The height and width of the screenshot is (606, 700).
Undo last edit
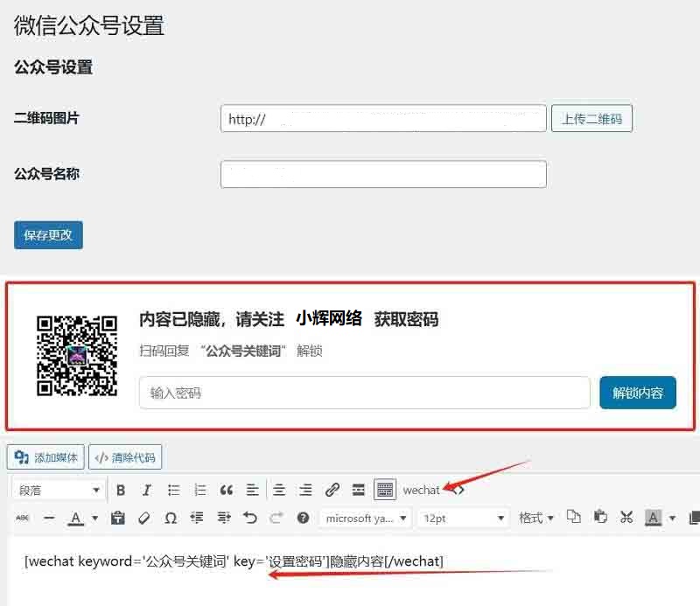pos(250,518)
